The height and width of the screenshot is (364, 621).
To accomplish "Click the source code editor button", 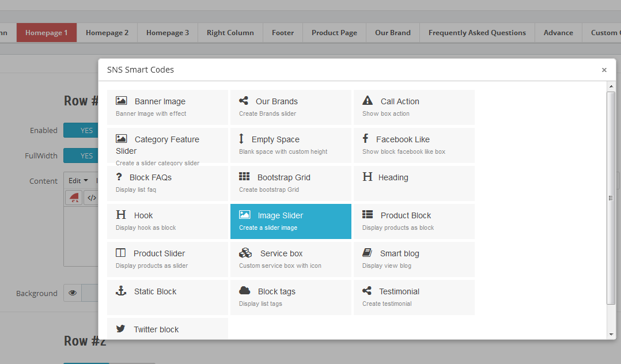I will (91, 198).
